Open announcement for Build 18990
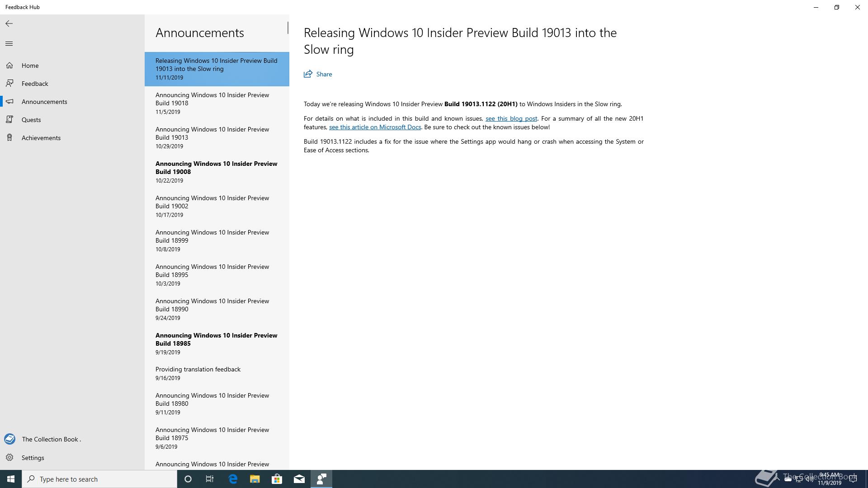 (217, 309)
